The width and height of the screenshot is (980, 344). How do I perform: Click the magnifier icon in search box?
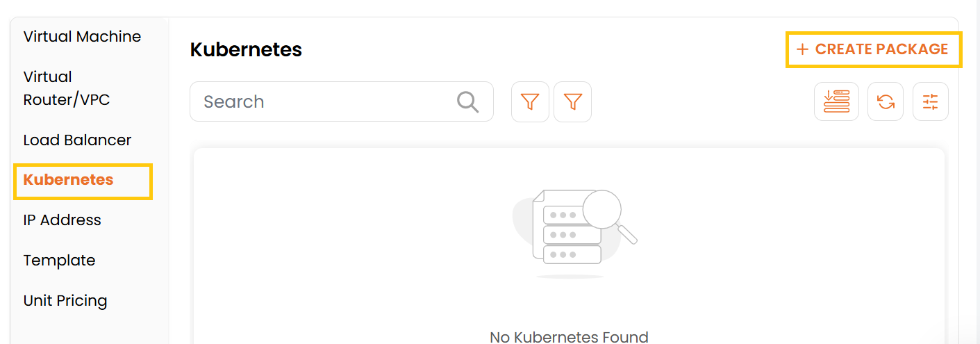coord(468,102)
